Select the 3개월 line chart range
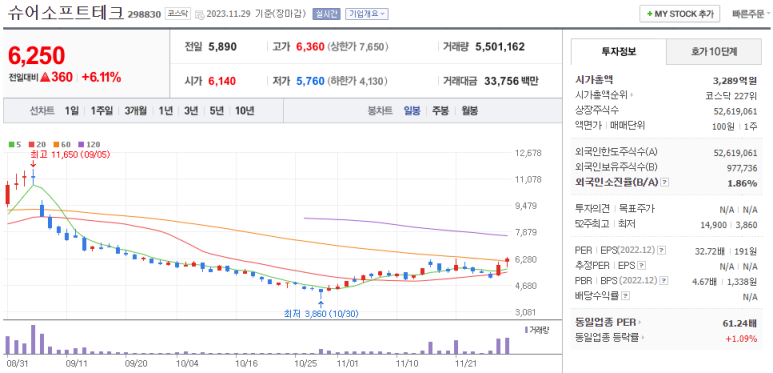 coord(136,111)
